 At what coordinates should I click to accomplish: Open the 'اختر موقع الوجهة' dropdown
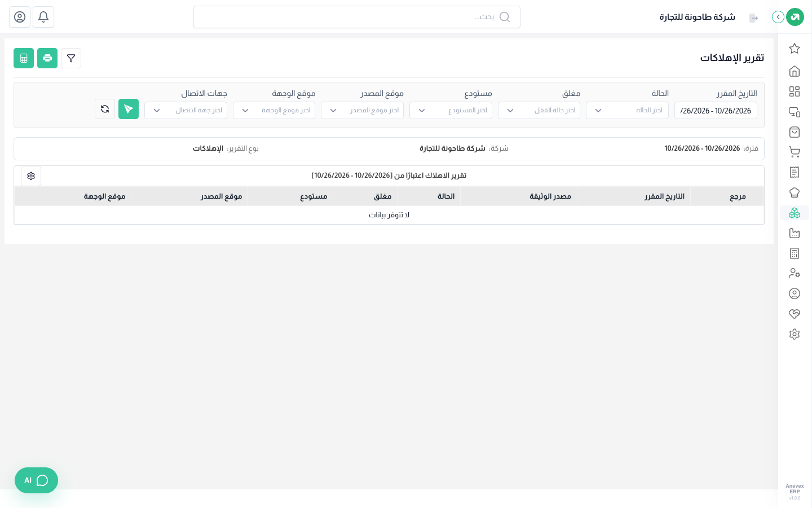tap(274, 111)
